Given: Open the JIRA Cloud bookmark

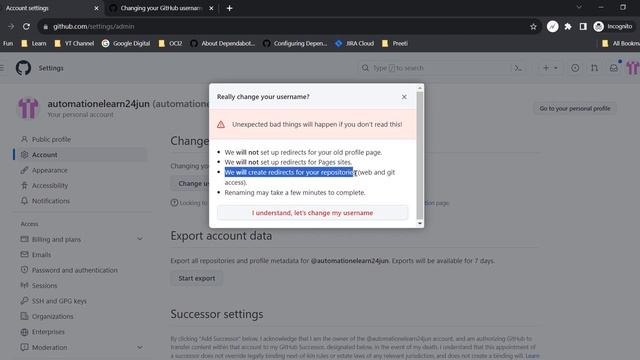Looking at the screenshot, I should 354,43.
